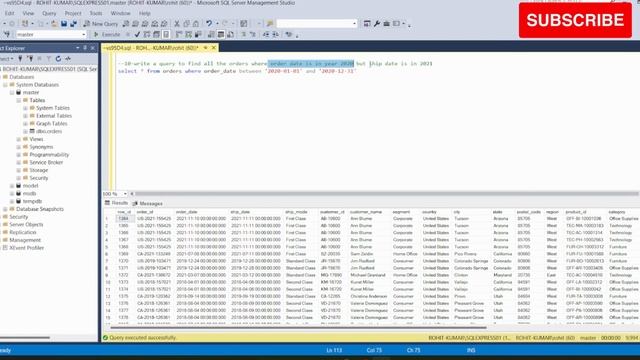Switch output to Results to Grid
The width and height of the screenshot is (640, 360).
[x=221, y=35]
